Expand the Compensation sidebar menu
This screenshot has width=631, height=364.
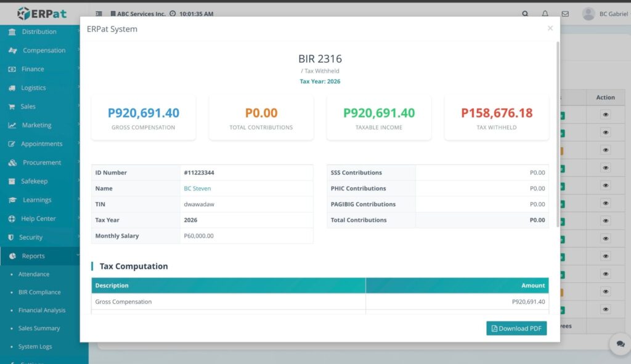coord(44,51)
